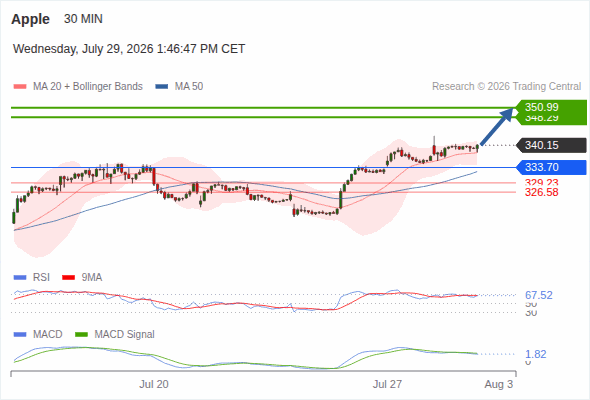Click the Apple chart title
This screenshot has width=590, height=400.
[x=30, y=19]
